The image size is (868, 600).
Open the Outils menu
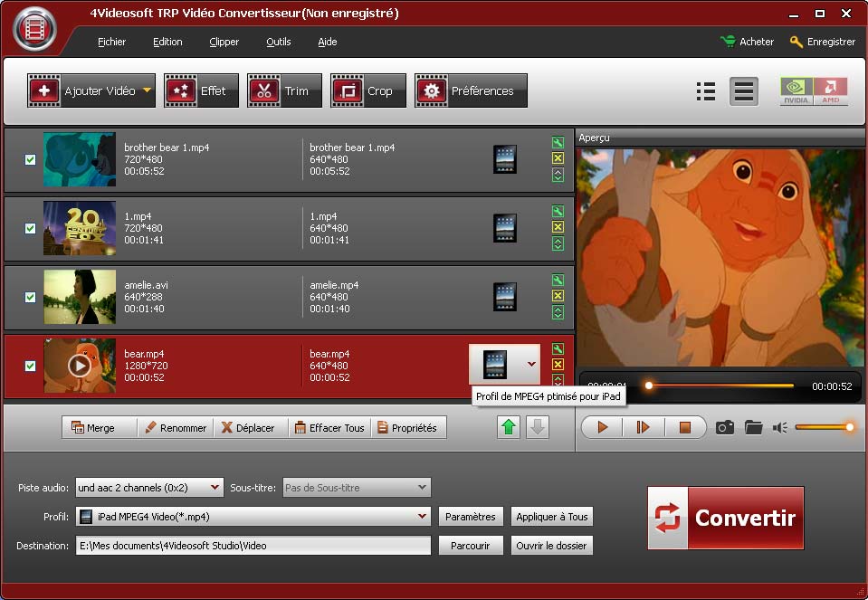coord(278,42)
